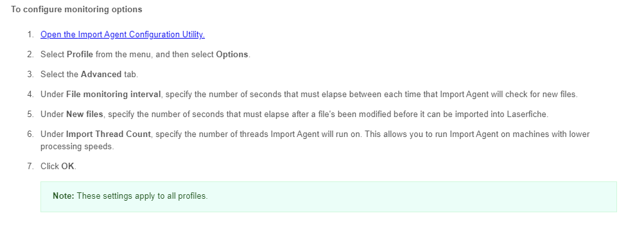
Task: Open the Import Agent Configuration Utility link
Action: [x=123, y=35]
